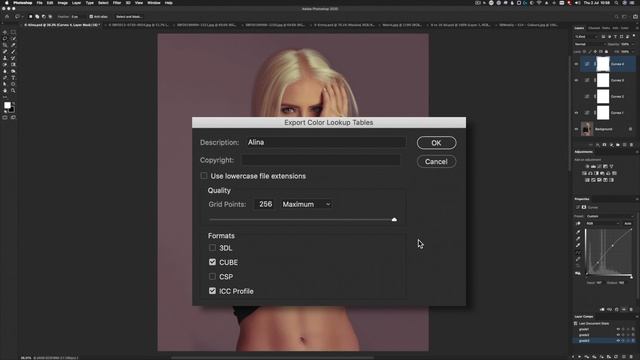
Task: Select the Rectangular Marquee tool
Action: 13,32
